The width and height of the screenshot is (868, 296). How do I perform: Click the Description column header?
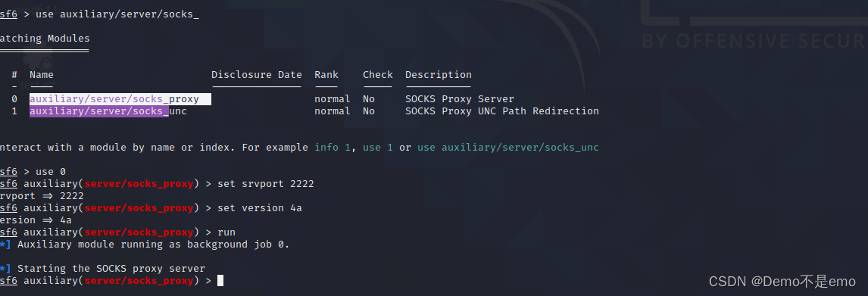439,75
